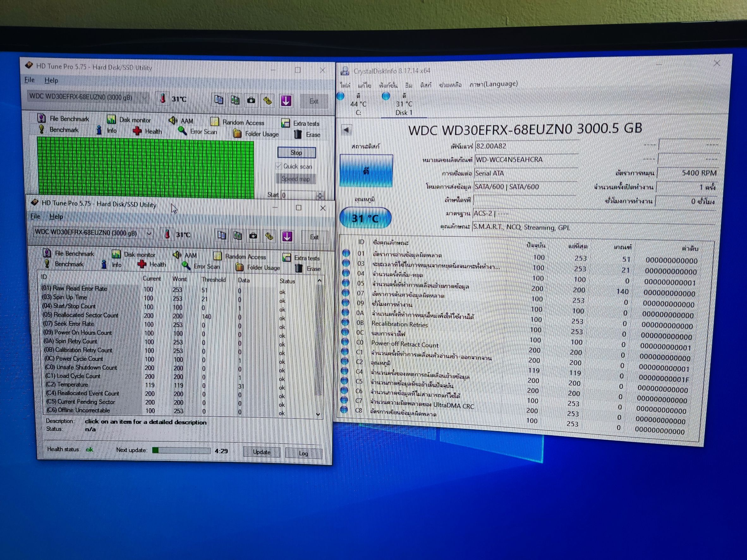Open the drive selection dropdown in back HD Tune
747x560 pixels.
(144, 98)
